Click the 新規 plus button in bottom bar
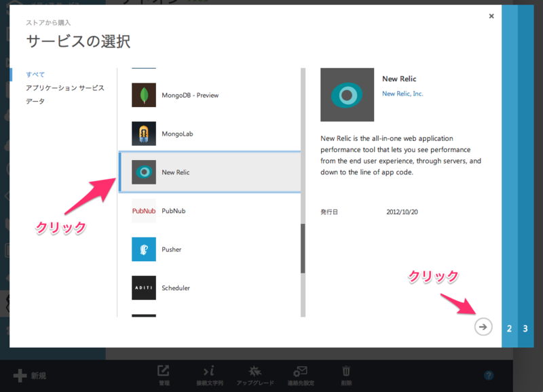Screen dimensions: 543x392 29,376
